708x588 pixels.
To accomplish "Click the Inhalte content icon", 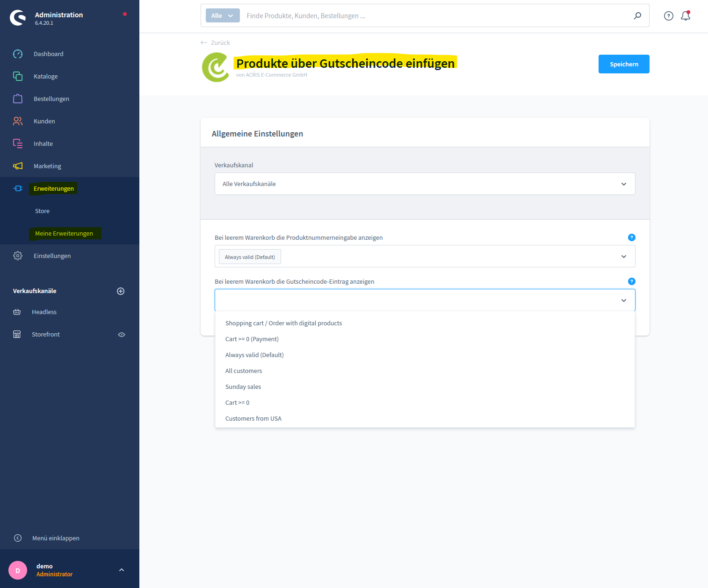I will point(18,143).
